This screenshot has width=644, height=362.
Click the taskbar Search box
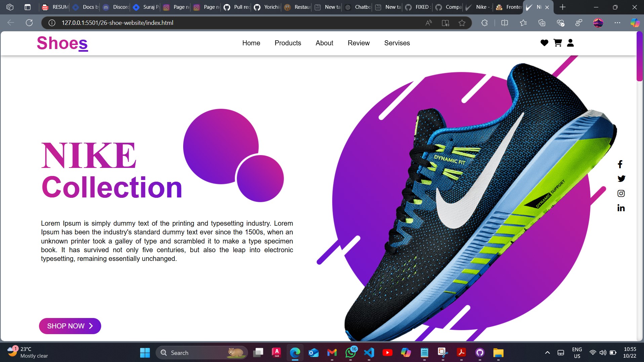point(202,353)
